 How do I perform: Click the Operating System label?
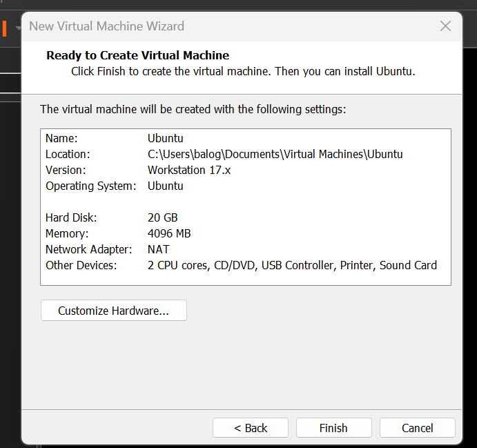pyautogui.click(x=90, y=186)
